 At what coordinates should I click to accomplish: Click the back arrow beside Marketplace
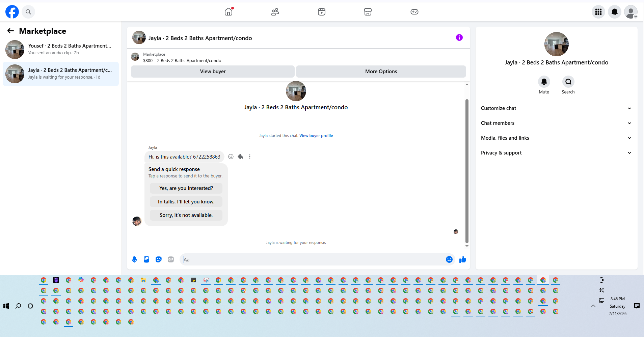tap(11, 31)
